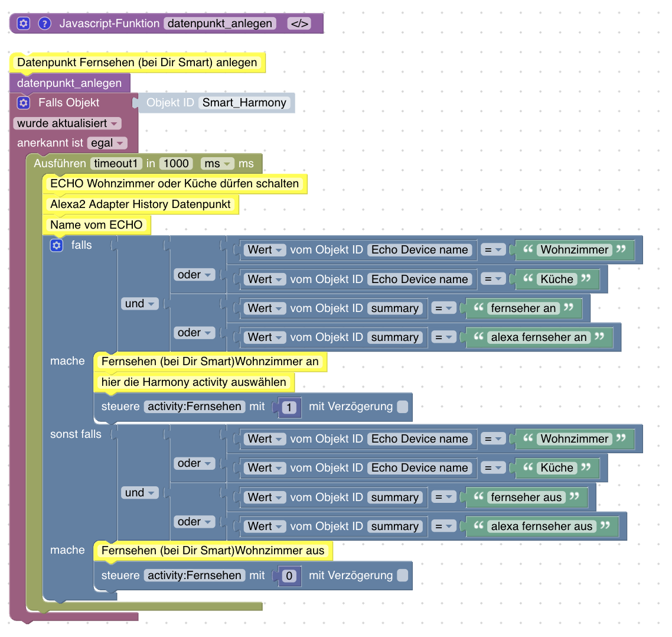This screenshot has width=672, height=637.
Task: Select comment Datenpunkt Fernsehen (bei Dir Smart) anlegen
Action: [x=137, y=62]
